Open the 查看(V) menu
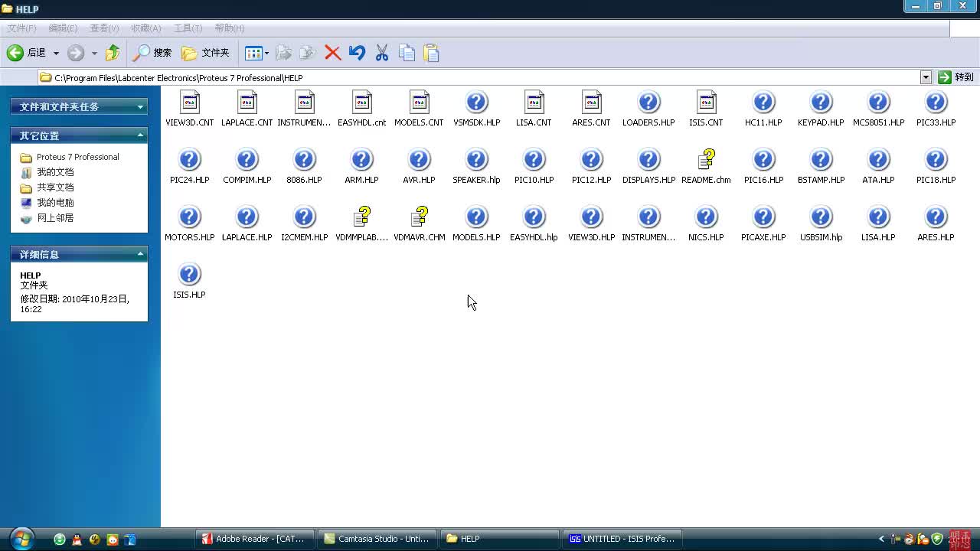The image size is (980, 551). (104, 28)
